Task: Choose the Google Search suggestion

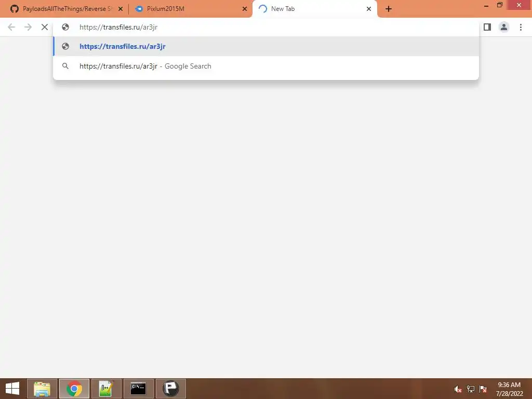Action: pos(266,66)
